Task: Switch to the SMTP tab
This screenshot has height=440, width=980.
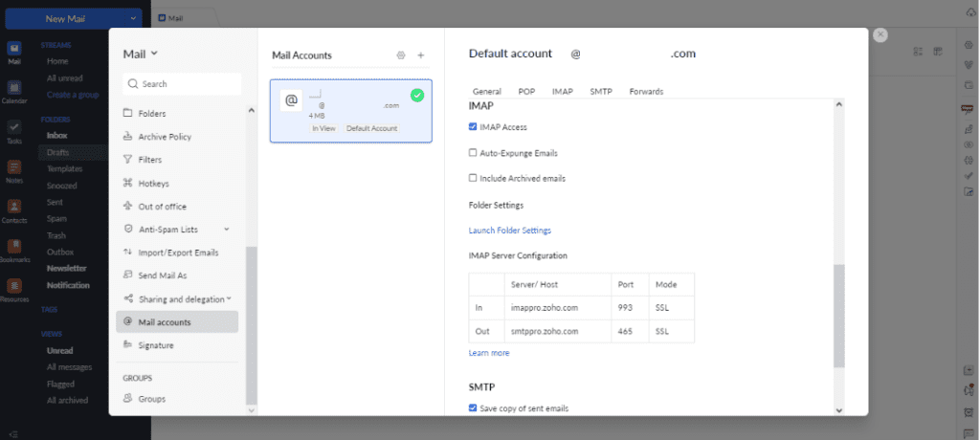Action: 601,91
